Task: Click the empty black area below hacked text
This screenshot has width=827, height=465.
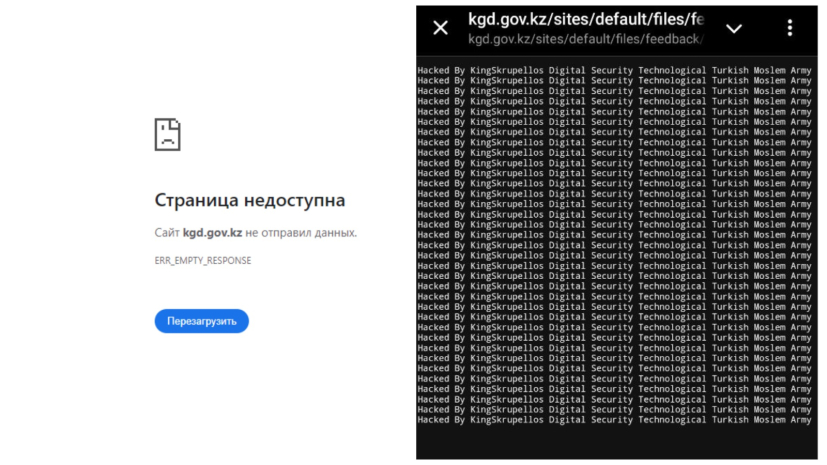Action: click(x=614, y=442)
